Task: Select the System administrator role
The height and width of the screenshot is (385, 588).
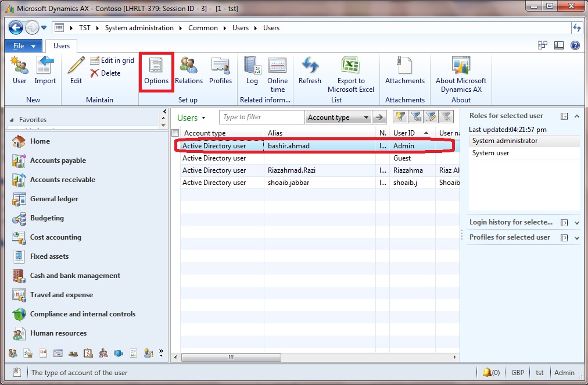Action: pyautogui.click(x=524, y=141)
